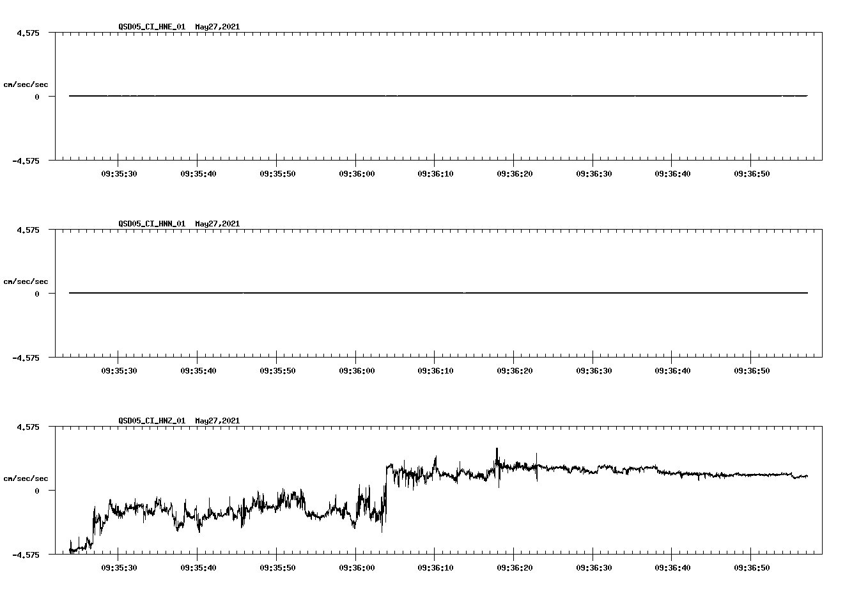The width and height of the screenshot is (868, 591).
Task: Click the cm/sec/sec unit label on the top plot
Action: tap(26, 84)
